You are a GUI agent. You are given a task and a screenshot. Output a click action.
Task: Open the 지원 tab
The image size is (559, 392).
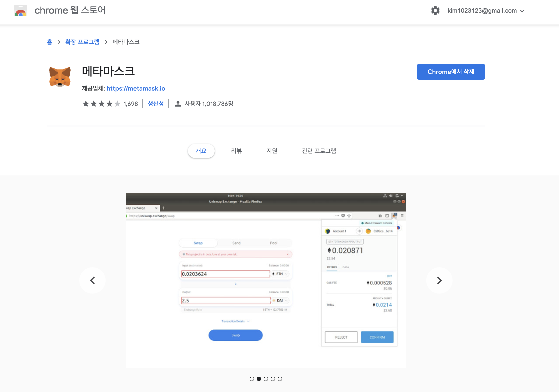(272, 151)
